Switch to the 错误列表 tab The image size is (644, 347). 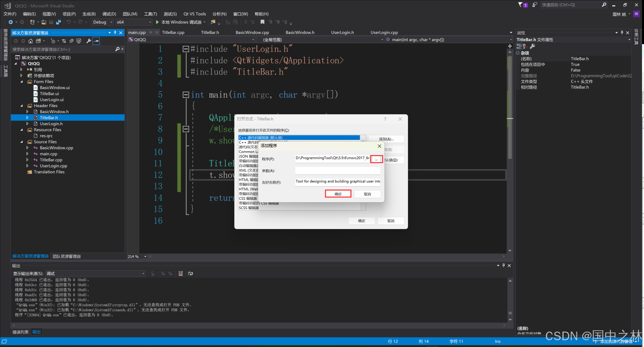pyautogui.click(x=20, y=332)
